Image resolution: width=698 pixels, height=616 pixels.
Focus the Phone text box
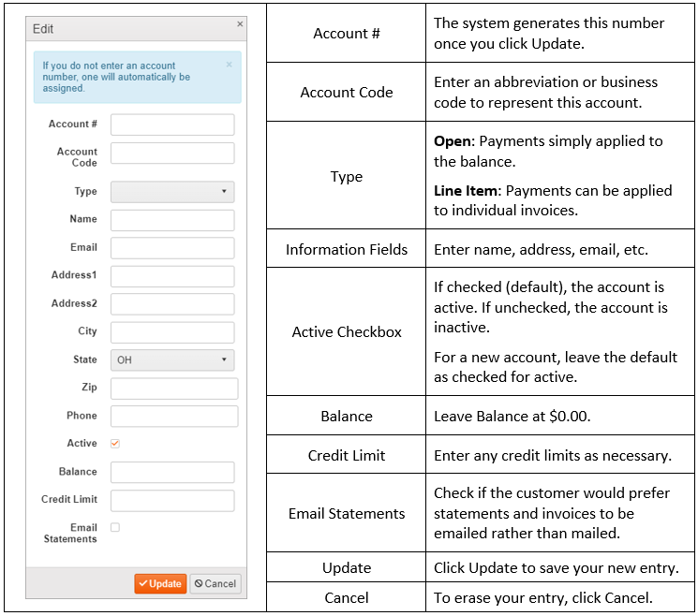[x=174, y=417]
